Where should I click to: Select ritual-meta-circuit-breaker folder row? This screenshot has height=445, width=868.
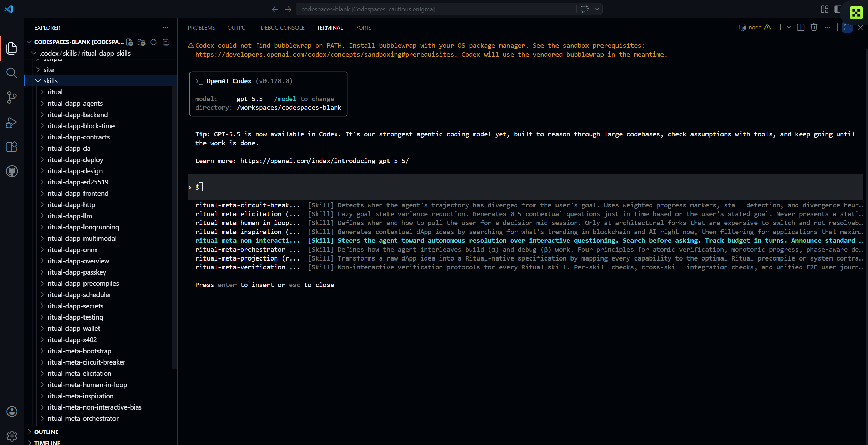click(101, 362)
